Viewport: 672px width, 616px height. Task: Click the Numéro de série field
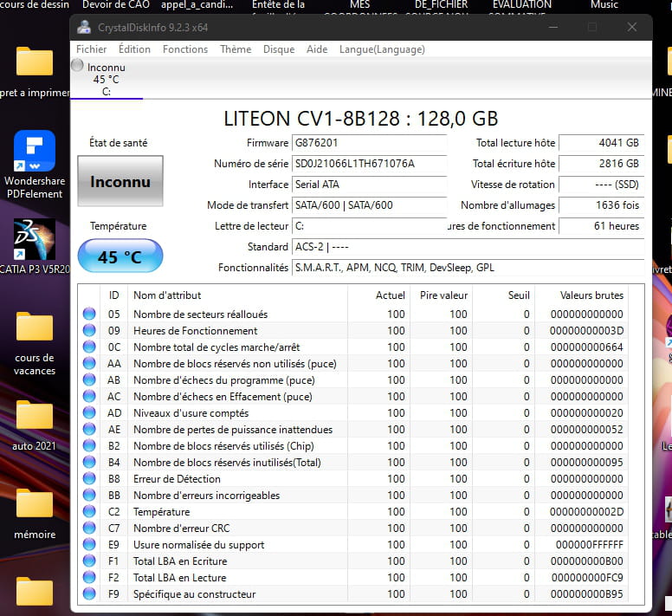point(370,164)
